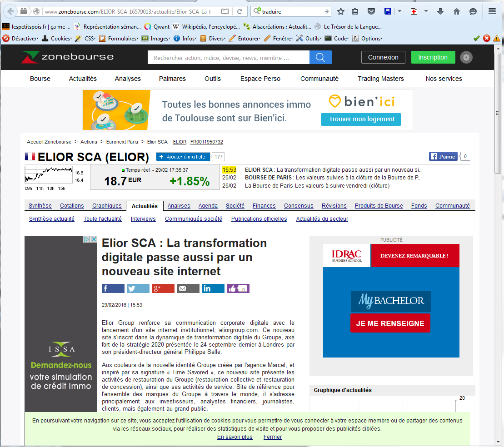
Task: Open BOURSE DE PARIS news headline
Action: click(332, 178)
